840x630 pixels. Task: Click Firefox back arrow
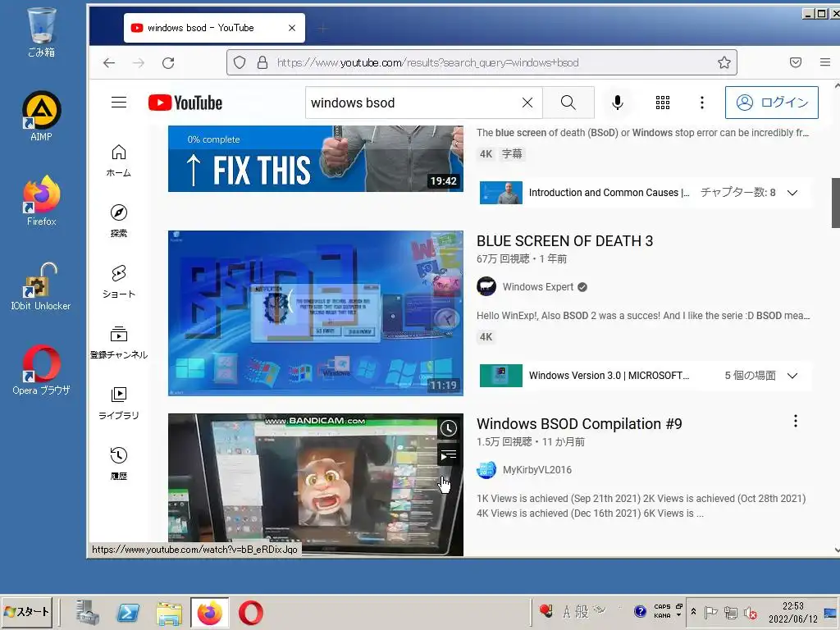[x=109, y=62]
